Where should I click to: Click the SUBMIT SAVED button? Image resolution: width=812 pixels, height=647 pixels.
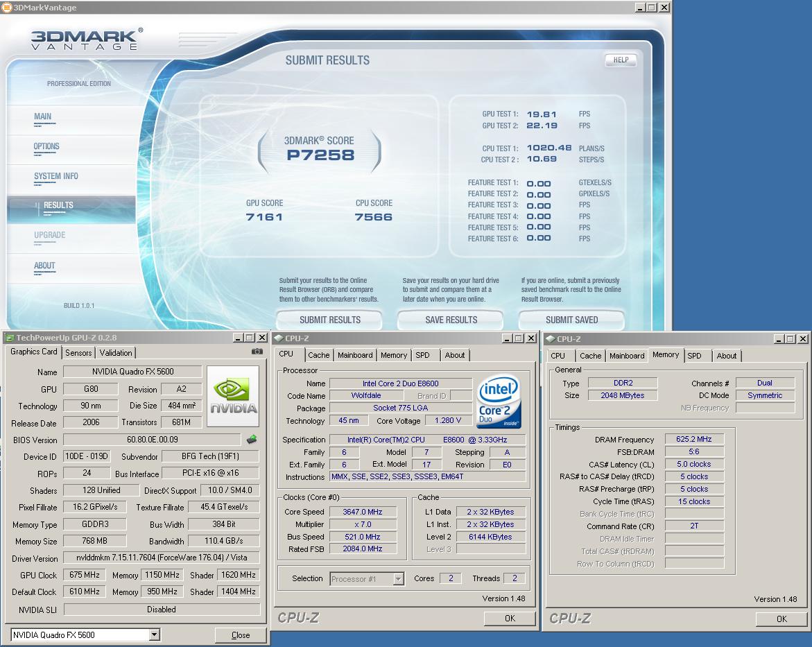571,320
